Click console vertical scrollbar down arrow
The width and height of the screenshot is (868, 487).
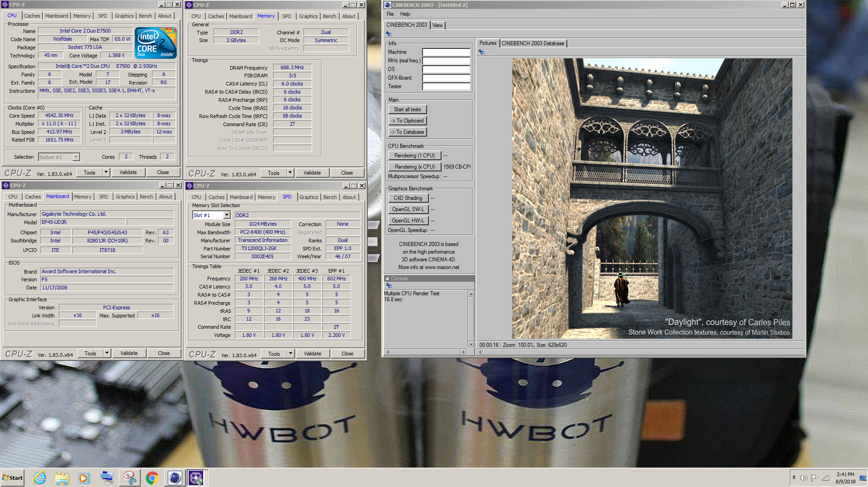point(471,345)
